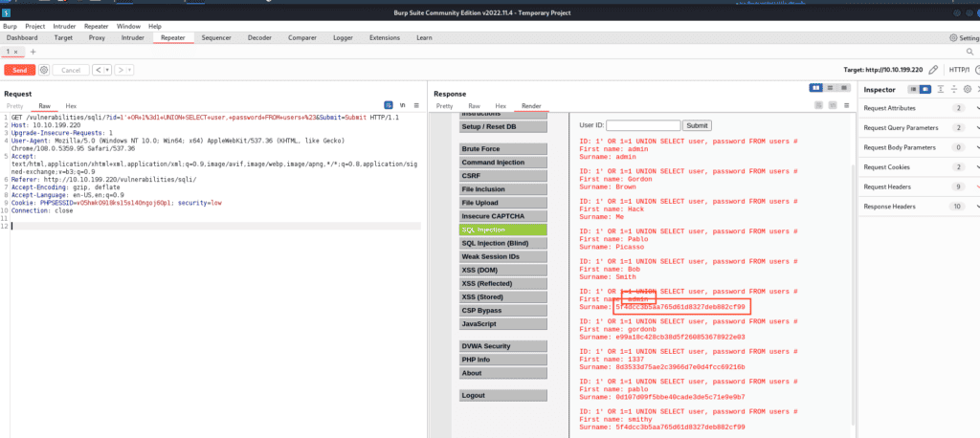Open Brute Force in DVWA sidebar
Screen dimensions: 980x438
coord(503,148)
